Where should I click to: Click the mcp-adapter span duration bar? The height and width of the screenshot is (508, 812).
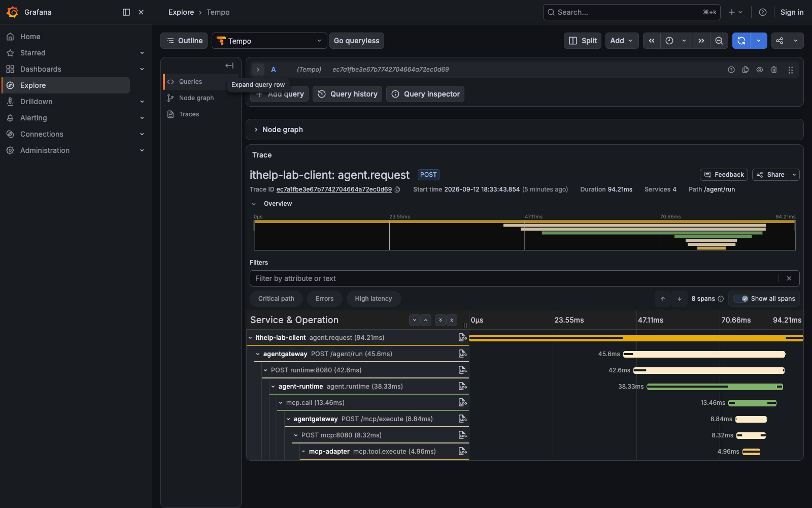point(751,452)
